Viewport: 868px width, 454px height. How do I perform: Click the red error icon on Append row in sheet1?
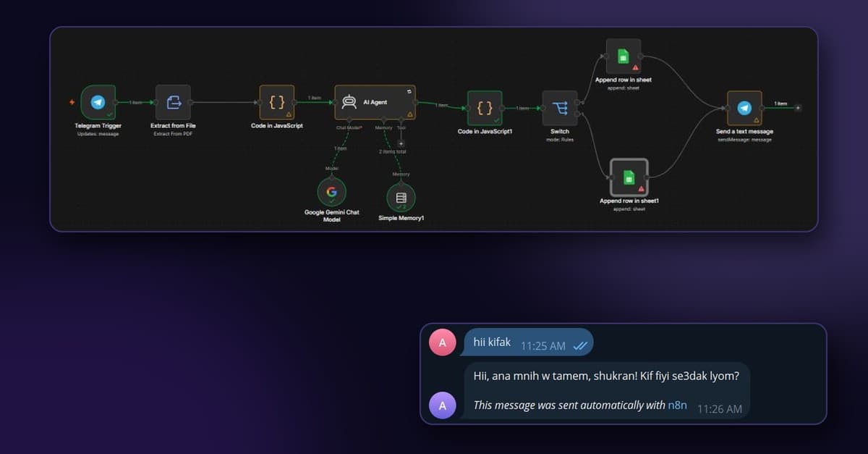click(641, 189)
